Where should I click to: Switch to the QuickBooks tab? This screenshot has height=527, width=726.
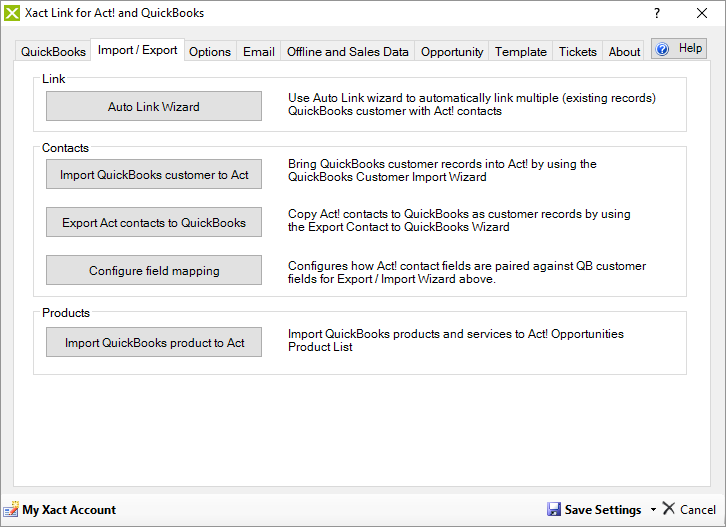[x=53, y=51]
